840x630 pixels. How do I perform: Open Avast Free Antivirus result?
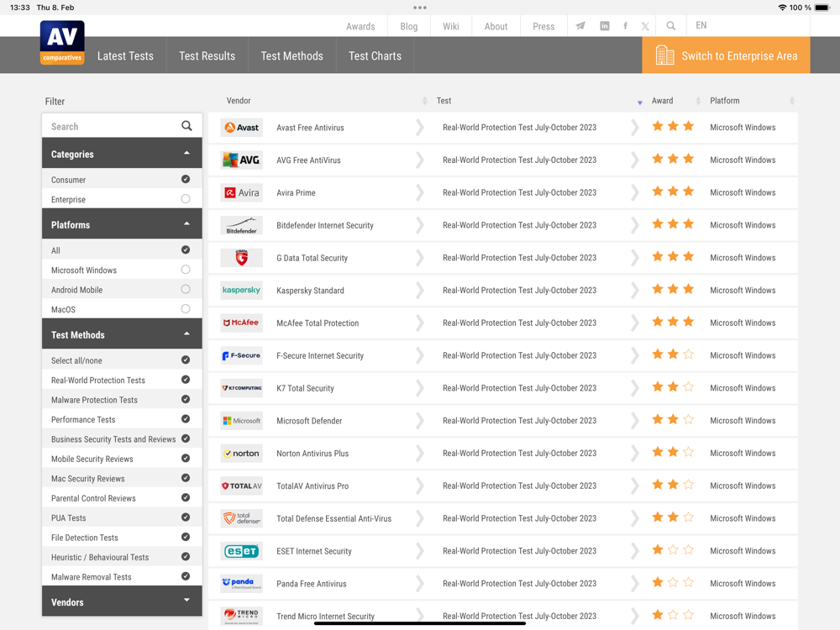point(310,128)
